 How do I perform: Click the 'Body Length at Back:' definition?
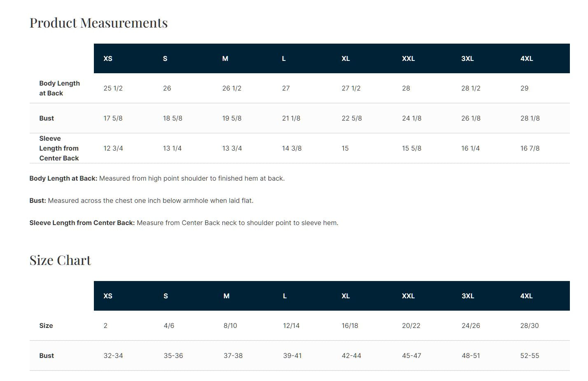pyautogui.click(x=63, y=178)
